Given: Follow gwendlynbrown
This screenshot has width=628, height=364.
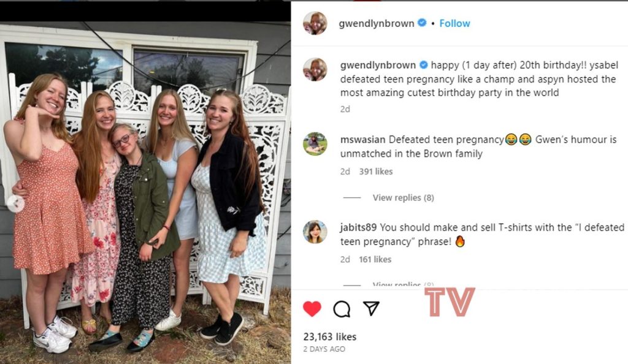Looking at the screenshot, I should point(454,23).
